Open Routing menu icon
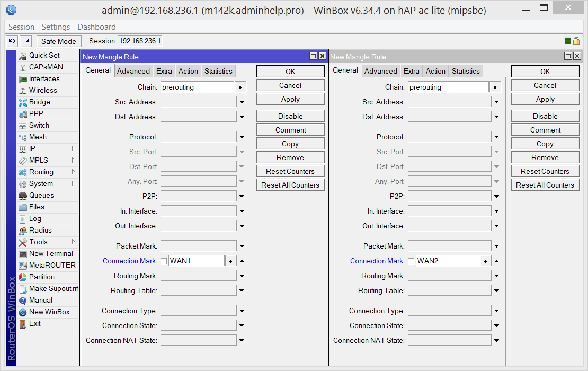Image resolution: width=588 pixels, height=371 pixels. click(23, 172)
